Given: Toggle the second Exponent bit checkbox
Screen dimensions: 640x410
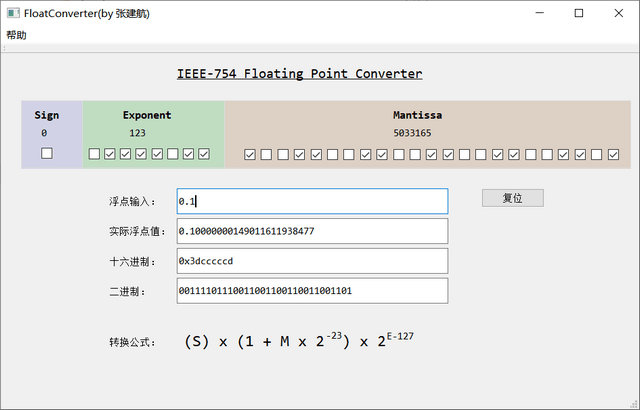Looking at the screenshot, I should click(x=110, y=154).
